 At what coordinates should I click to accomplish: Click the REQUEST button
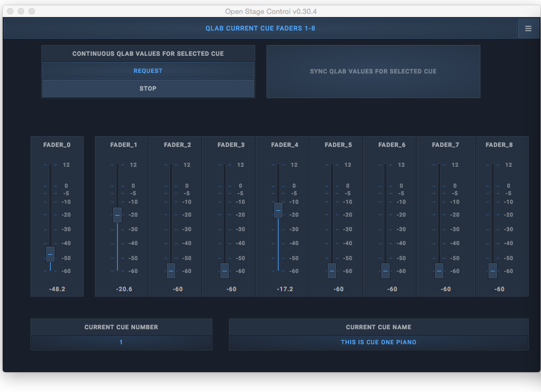(148, 71)
